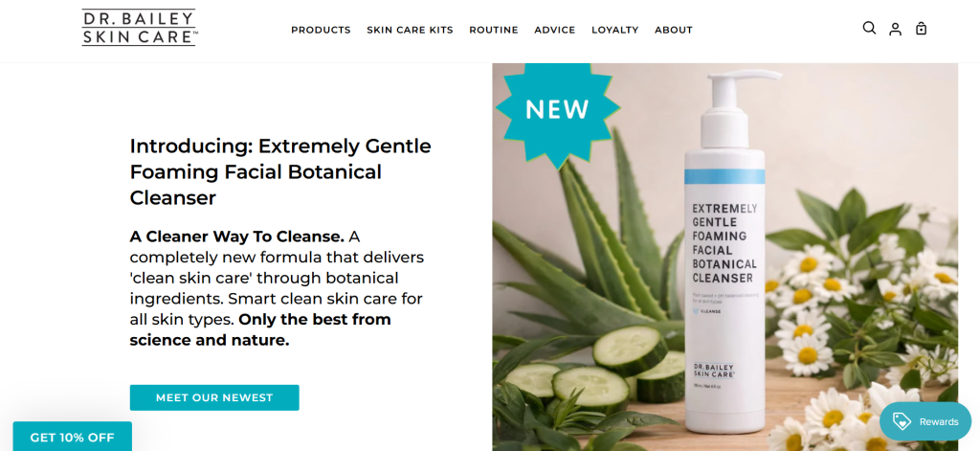Screen dimensions: 980x451
Task: Click the Get 10% Off button
Action: click(73, 437)
